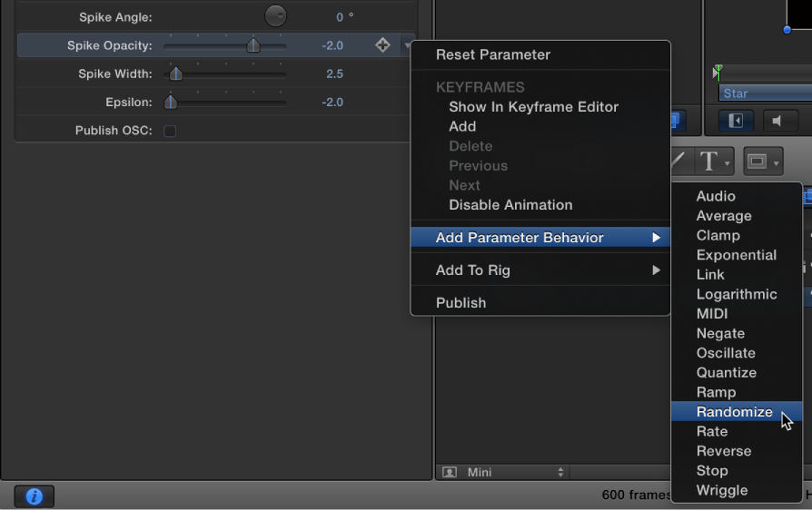Click the Epsilon value -2.0
812x510 pixels.
coord(332,103)
